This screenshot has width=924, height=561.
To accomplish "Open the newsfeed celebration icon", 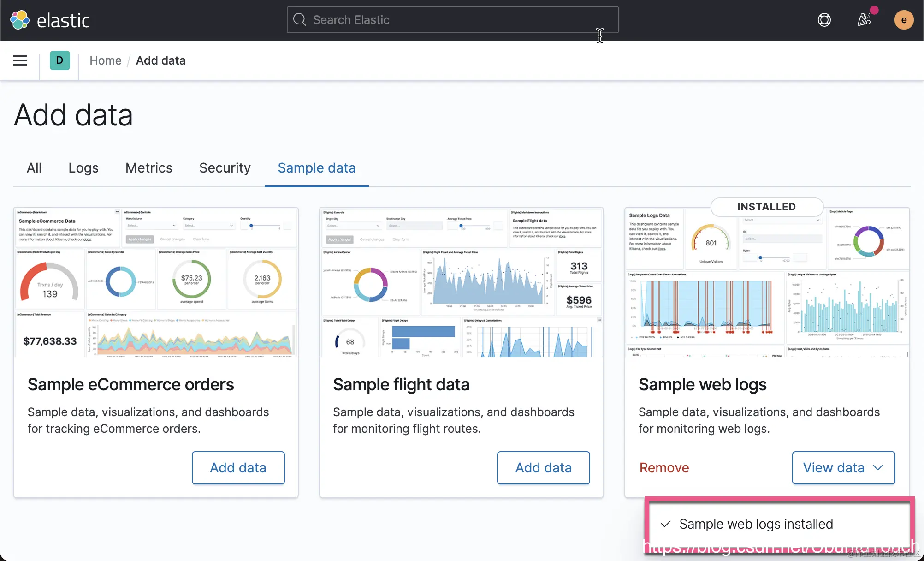I will pos(864,20).
